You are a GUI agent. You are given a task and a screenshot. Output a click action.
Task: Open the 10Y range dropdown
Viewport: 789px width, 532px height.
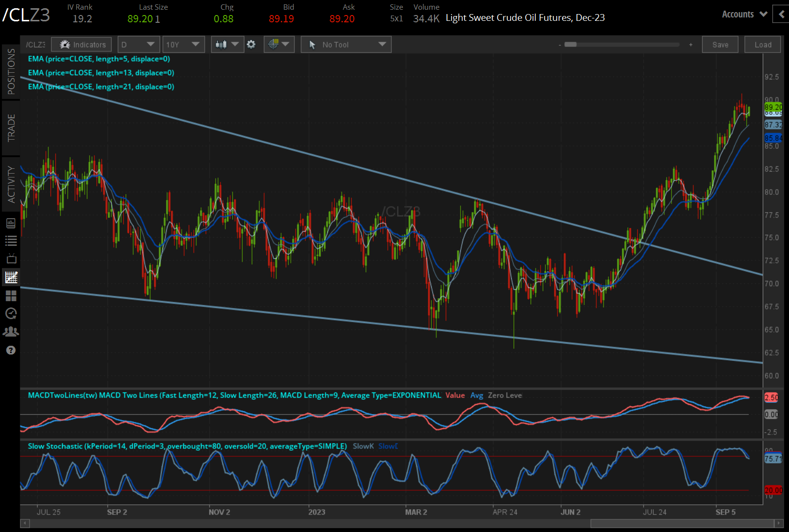[x=183, y=45]
